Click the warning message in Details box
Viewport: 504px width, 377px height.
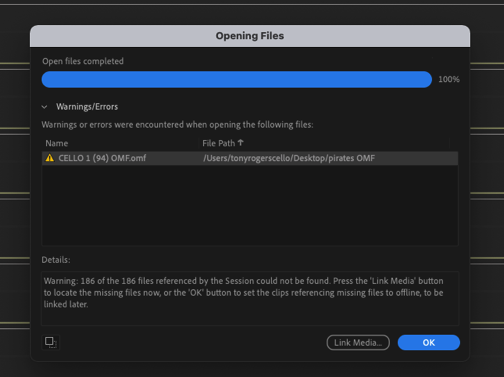point(243,293)
